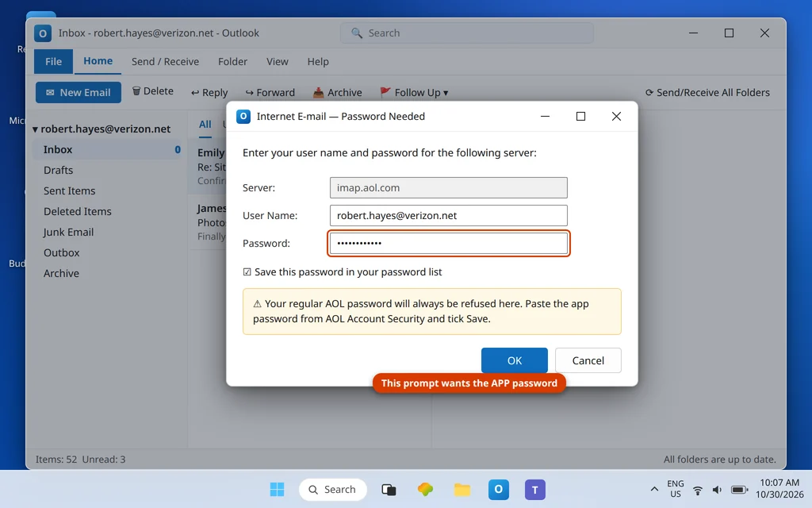Click the Items: 52 Unread: 3 status text

pos(80,460)
